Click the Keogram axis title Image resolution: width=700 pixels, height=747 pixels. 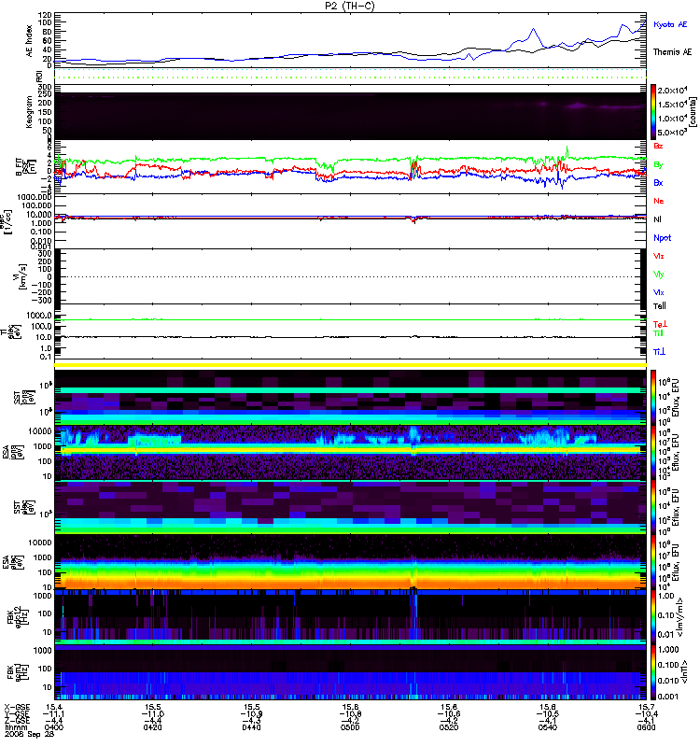(x=29, y=113)
